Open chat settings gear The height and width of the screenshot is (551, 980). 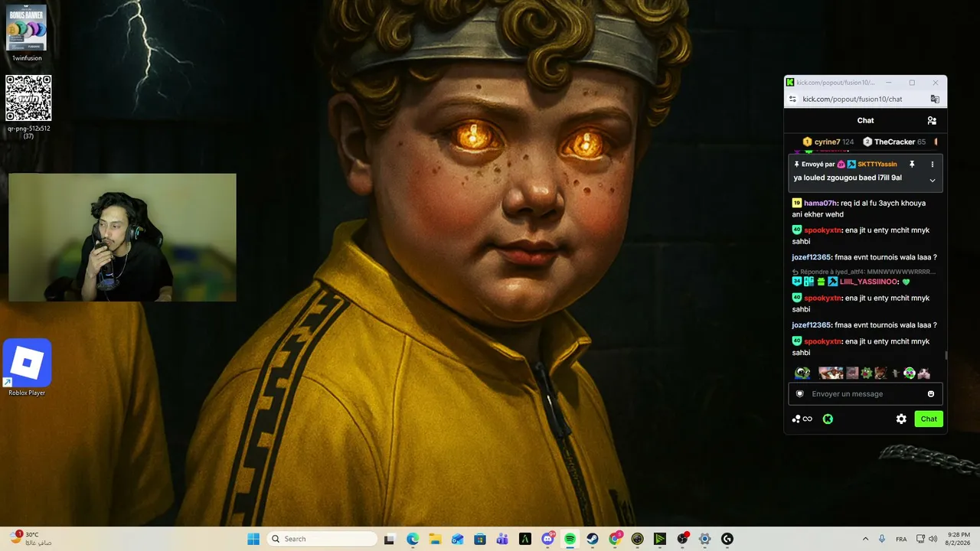point(901,419)
